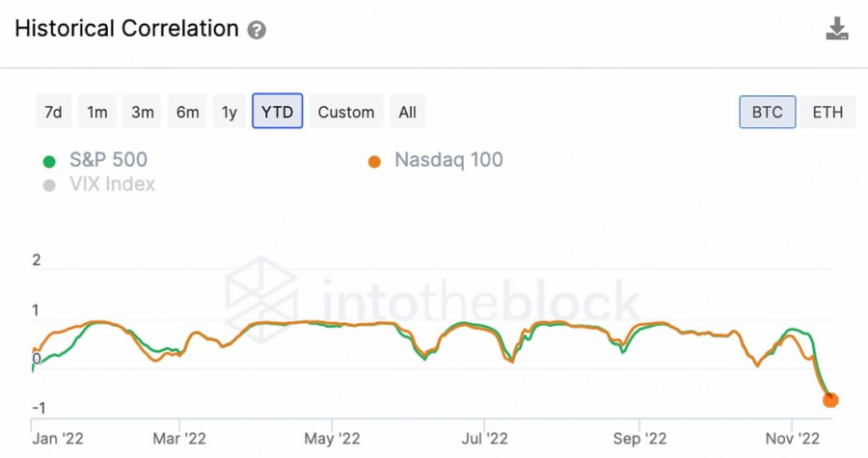
Task: Toggle the S&P 500 series legend
Action: click(x=108, y=160)
